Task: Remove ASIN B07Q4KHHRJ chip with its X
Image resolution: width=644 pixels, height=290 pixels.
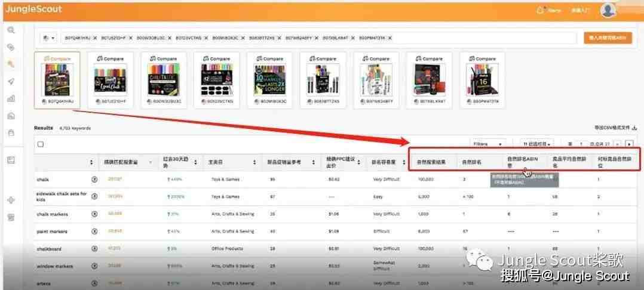Action: click(95, 38)
